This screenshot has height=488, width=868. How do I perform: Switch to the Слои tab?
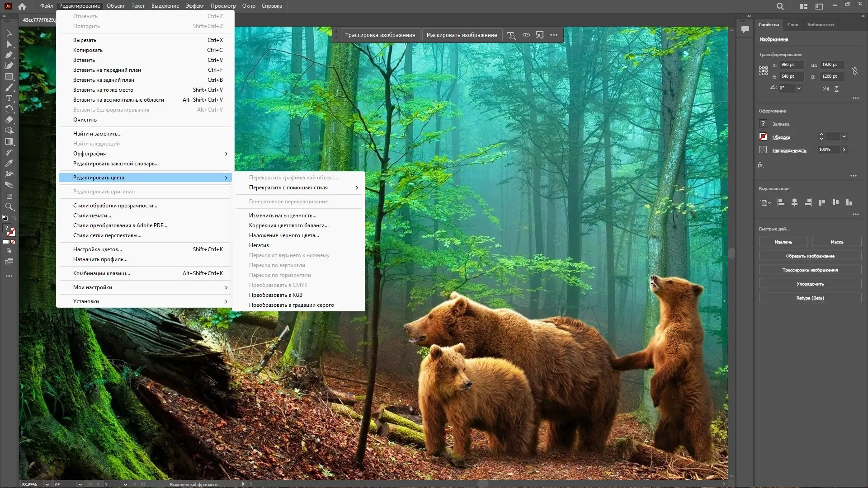tap(793, 25)
